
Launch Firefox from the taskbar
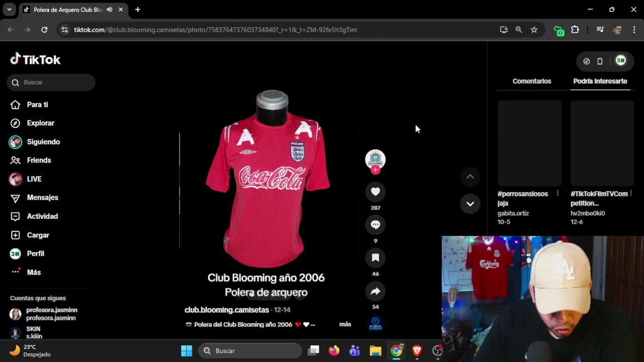coord(334,350)
